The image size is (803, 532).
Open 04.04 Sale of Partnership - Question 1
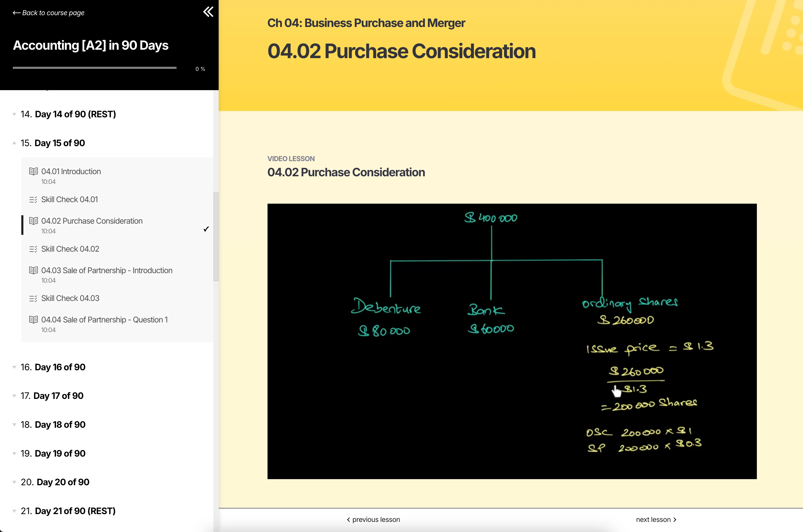tap(104, 320)
